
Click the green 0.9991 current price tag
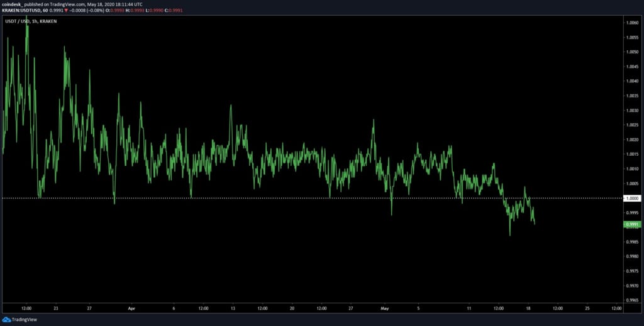(632, 224)
